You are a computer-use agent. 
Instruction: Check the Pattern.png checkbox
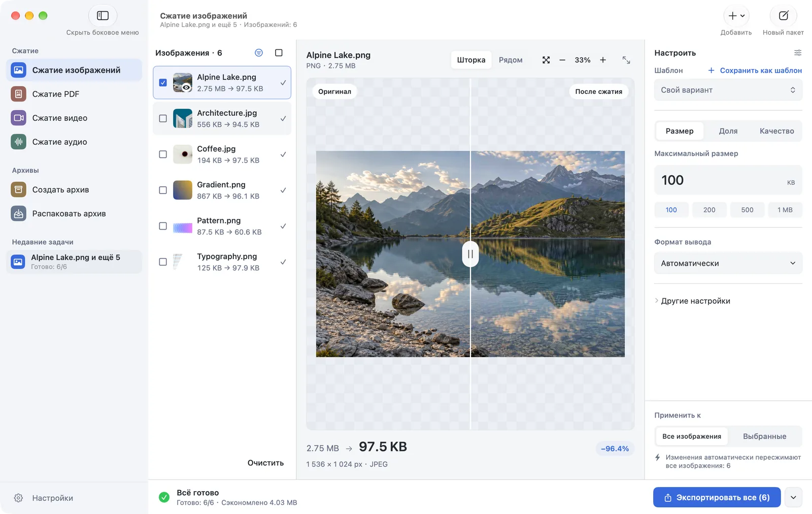coord(163,226)
